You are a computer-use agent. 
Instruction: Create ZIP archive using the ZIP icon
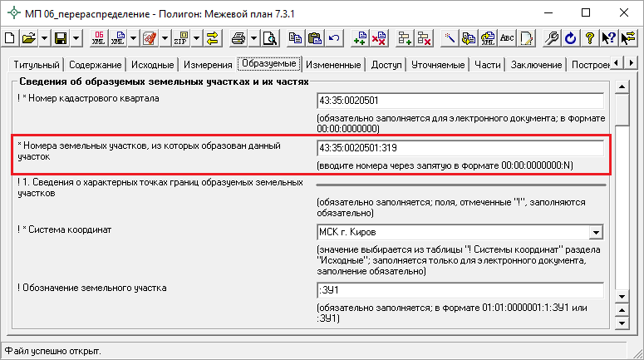pyautogui.click(x=181, y=38)
